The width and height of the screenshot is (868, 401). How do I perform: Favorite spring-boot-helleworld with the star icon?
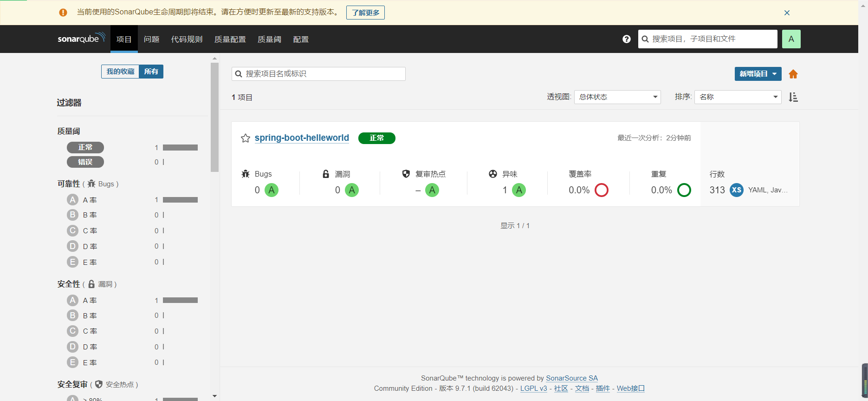(246, 138)
